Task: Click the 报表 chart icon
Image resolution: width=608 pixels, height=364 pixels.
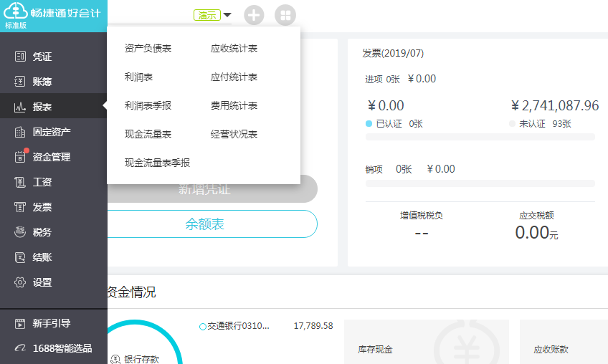Action: click(x=20, y=107)
